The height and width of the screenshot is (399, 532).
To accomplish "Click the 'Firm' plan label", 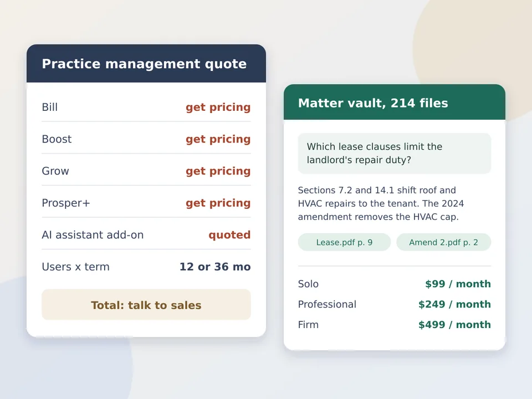I will [308, 324].
